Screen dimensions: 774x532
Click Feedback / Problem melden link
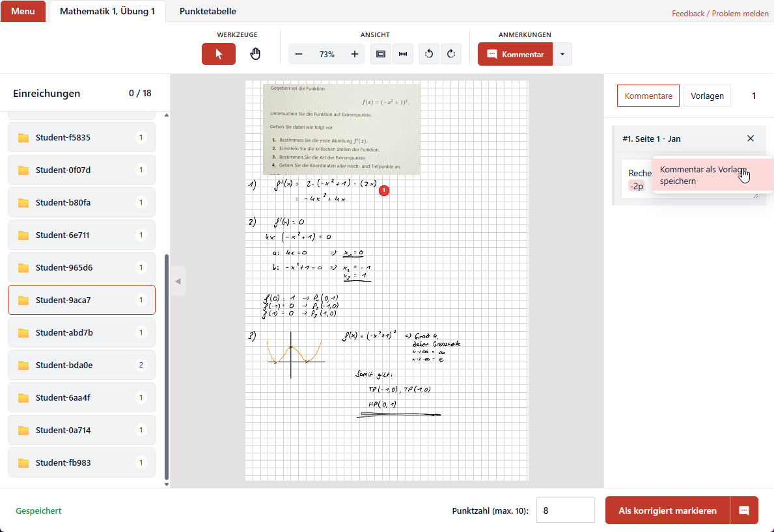pos(720,14)
